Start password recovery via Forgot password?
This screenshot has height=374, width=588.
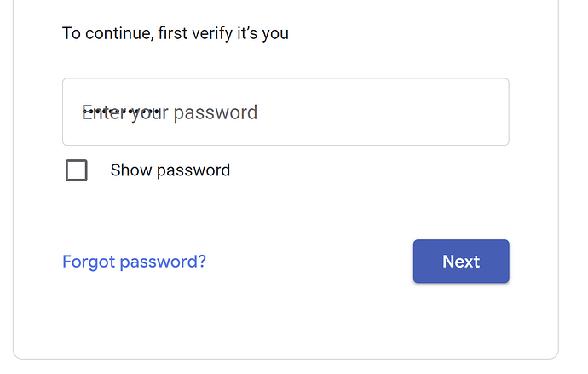coord(134,262)
